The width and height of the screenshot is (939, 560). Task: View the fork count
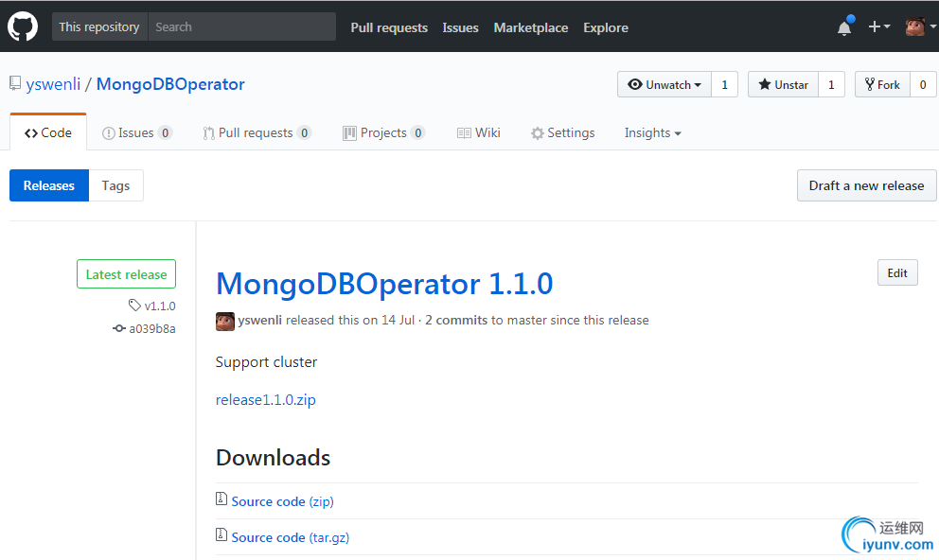pyautogui.click(x=923, y=85)
